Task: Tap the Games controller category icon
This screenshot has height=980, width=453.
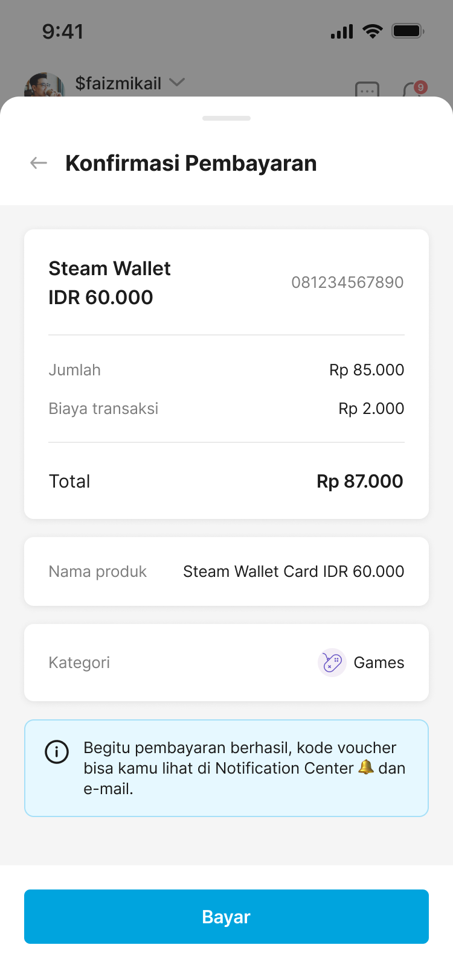Action: tap(332, 663)
